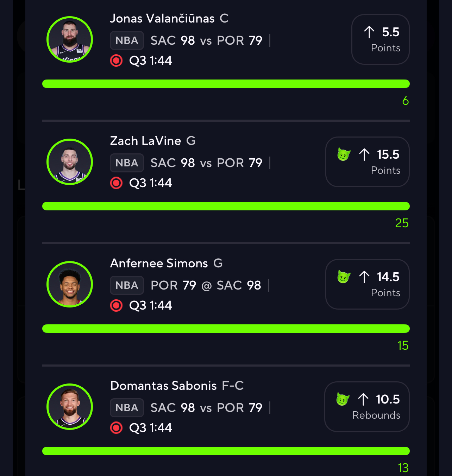Click the NBA badge in LaVine's row
452x476 pixels.
(127, 163)
